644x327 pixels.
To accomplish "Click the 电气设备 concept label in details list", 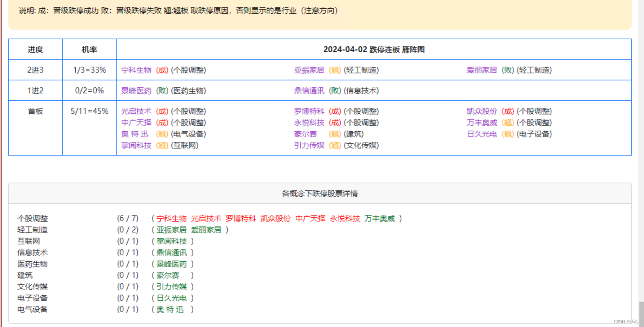I will (32, 309).
